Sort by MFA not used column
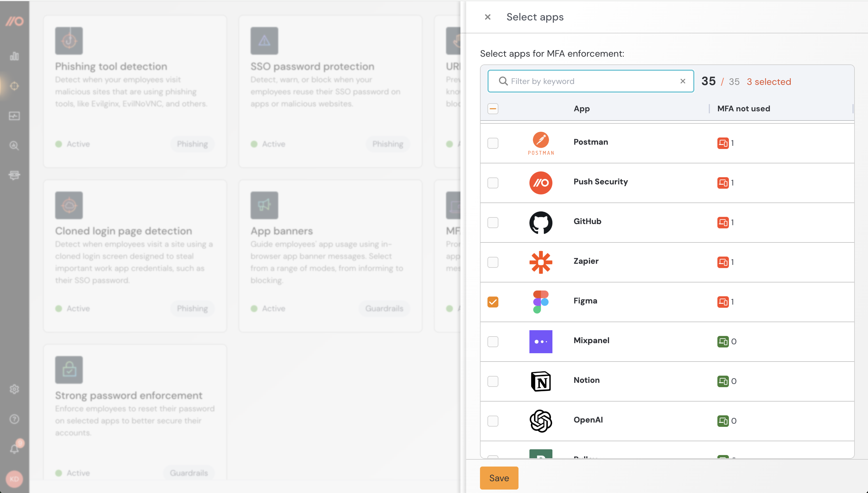Image resolution: width=868 pixels, height=493 pixels. pos(744,109)
